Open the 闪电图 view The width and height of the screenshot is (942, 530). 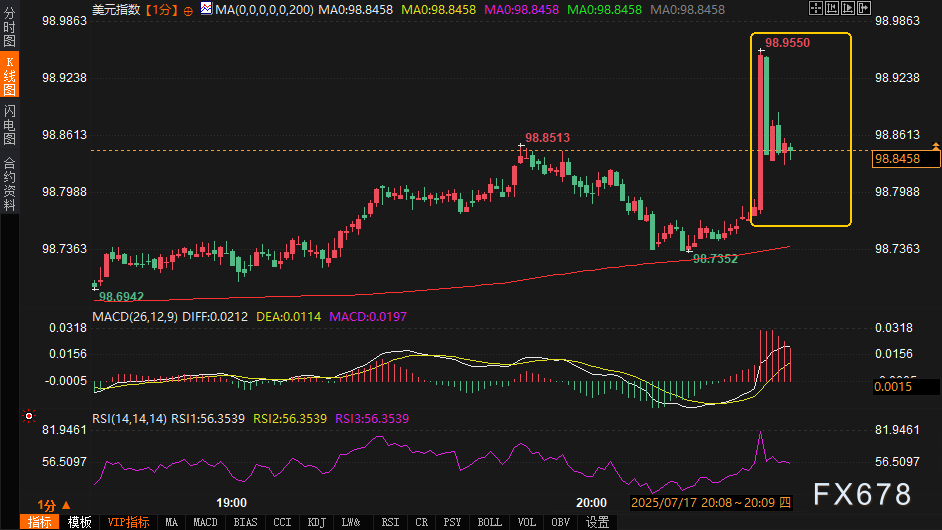(9, 124)
